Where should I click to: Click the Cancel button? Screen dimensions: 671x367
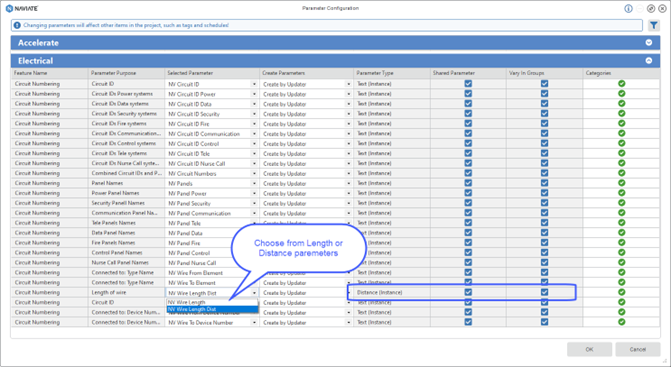(637, 349)
